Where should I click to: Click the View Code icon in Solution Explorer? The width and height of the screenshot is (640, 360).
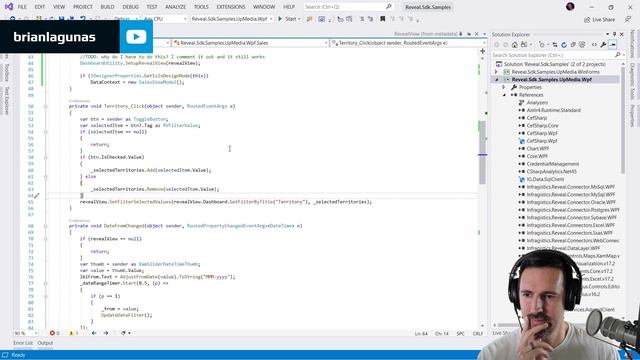point(594,44)
